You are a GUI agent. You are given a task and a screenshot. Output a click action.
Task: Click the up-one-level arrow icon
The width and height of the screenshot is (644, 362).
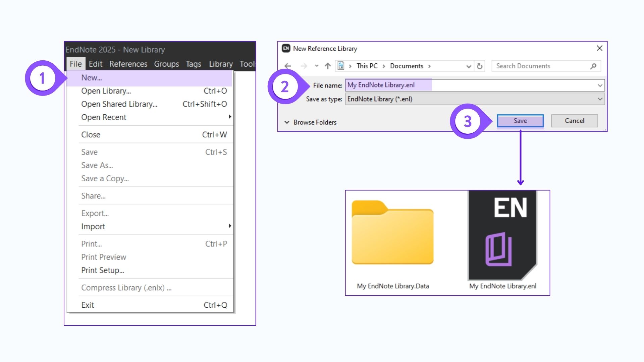pos(328,66)
